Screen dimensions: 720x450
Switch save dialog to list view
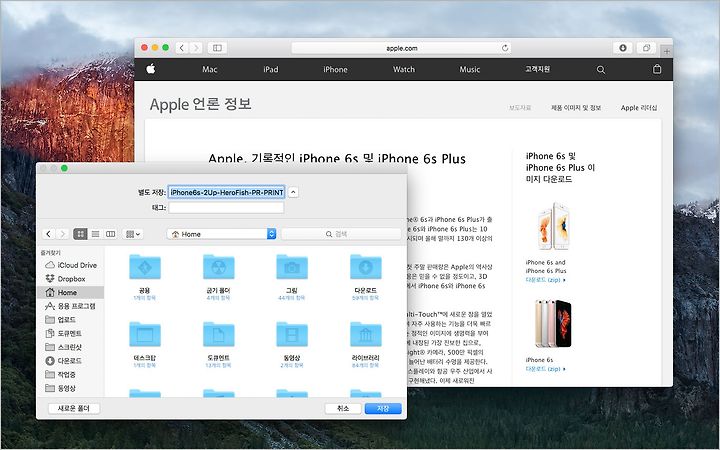click(96, 234)
